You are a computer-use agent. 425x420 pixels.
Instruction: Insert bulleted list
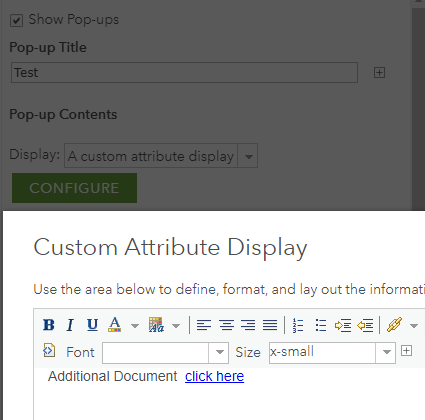point(321,325)
